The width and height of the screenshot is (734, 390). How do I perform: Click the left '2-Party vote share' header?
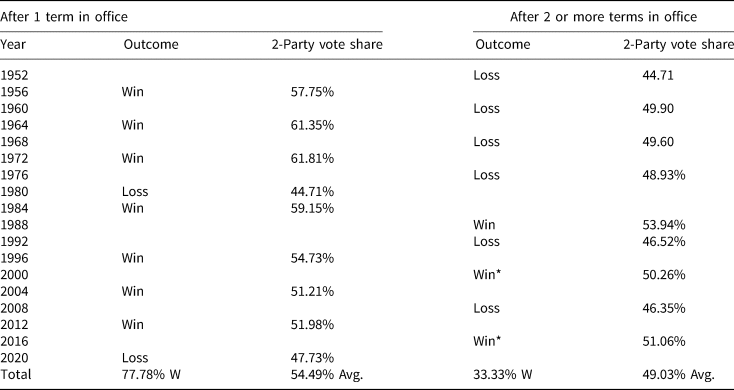point(327,44)
